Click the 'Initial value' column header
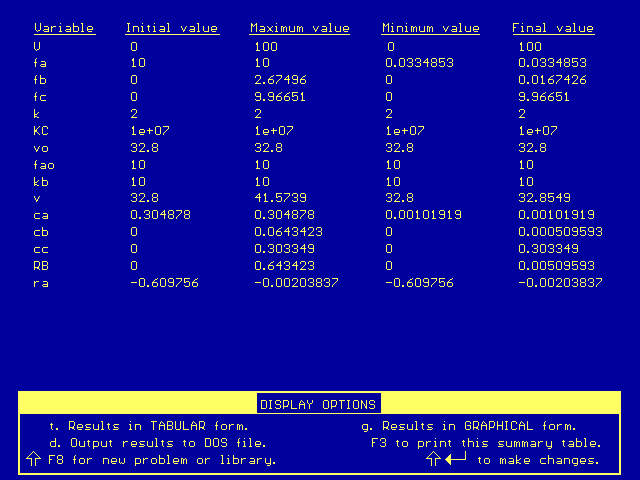The width and height of the screenshot is (640, 480). coord(171,28)
